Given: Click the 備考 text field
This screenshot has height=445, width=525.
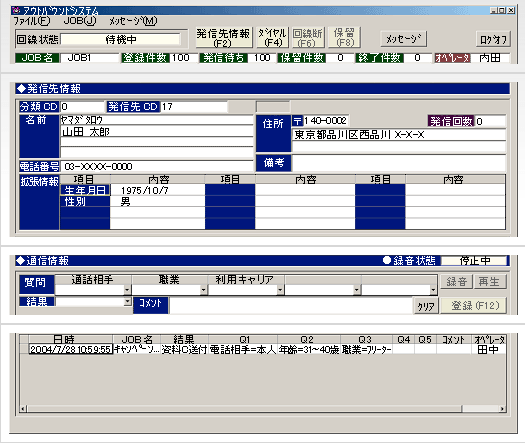Looking at the screenshot, I should pos(398,163).
